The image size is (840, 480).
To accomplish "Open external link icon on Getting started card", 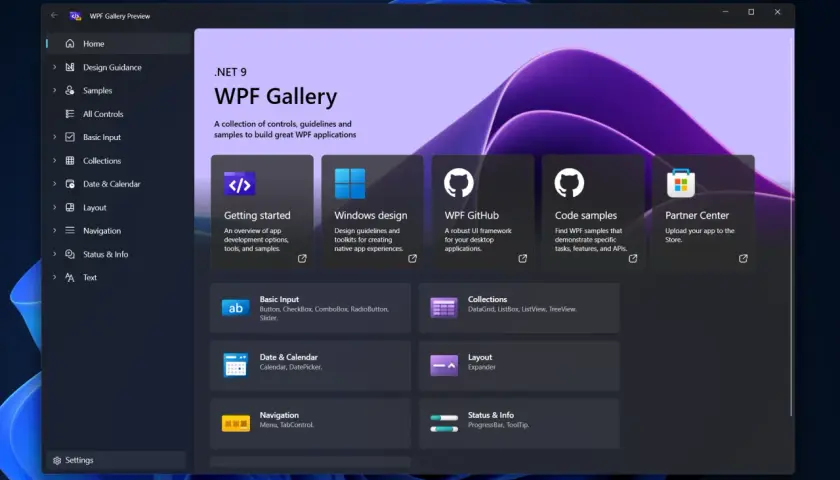I will click(x=302, y=258).
